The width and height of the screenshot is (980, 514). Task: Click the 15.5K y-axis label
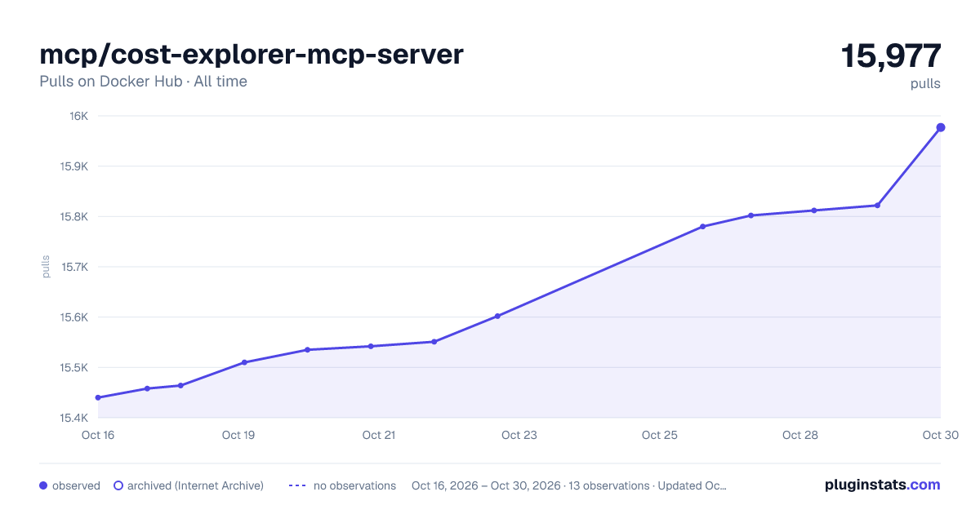point(73,368)
